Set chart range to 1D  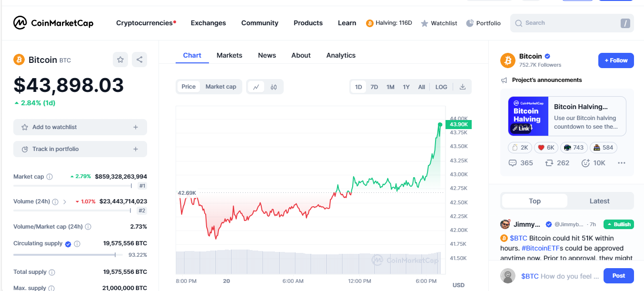point(358,87)
